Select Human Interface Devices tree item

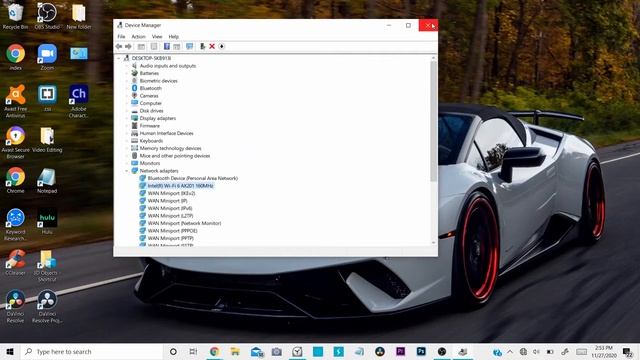click(166, 133)
